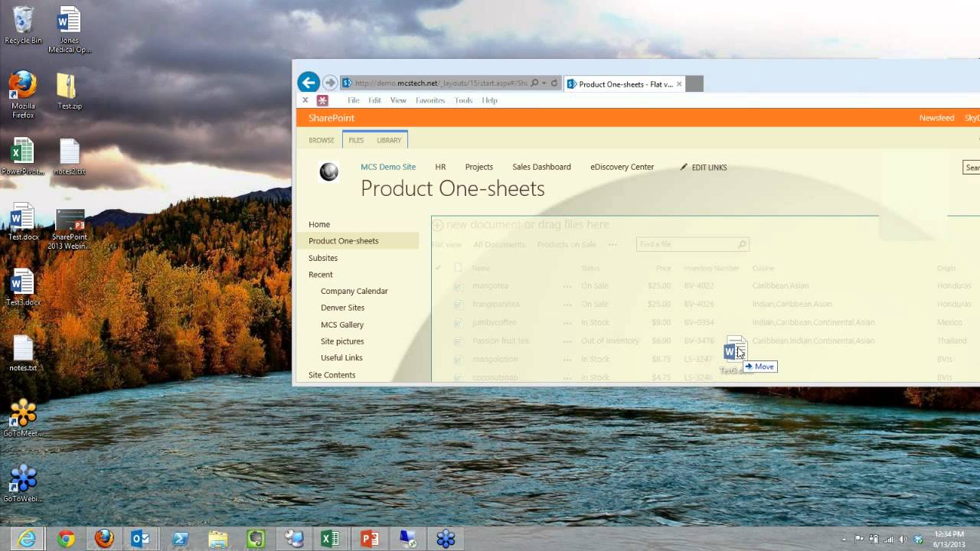Switch to the FILES ribbon tab
This screenshot has width=980, height=551.
point(356,140)
